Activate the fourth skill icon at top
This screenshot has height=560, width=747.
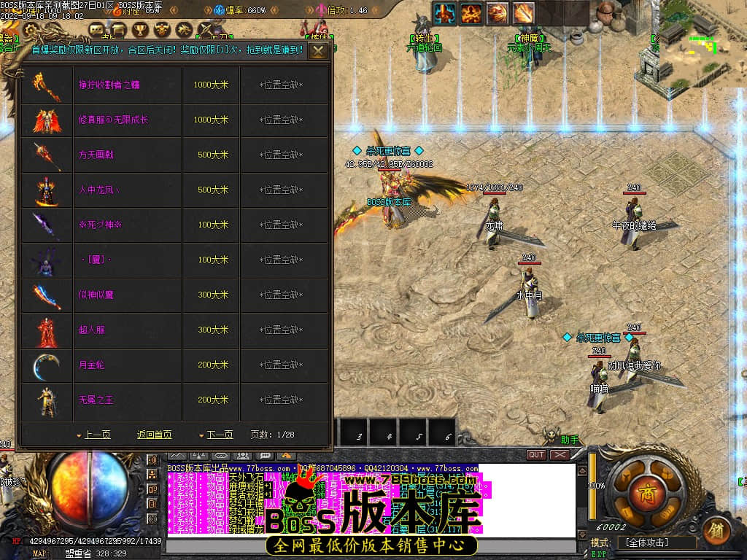pyautogui.click(x=523, y=12)
